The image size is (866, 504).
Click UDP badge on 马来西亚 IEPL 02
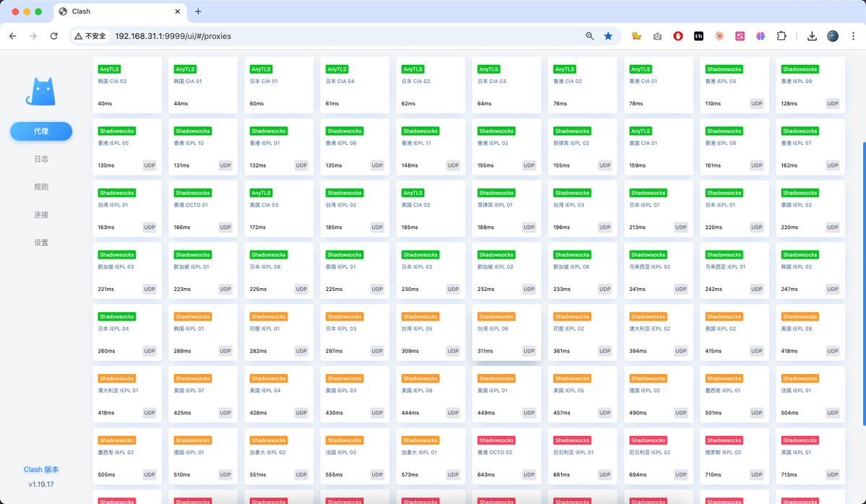(681, 289)
